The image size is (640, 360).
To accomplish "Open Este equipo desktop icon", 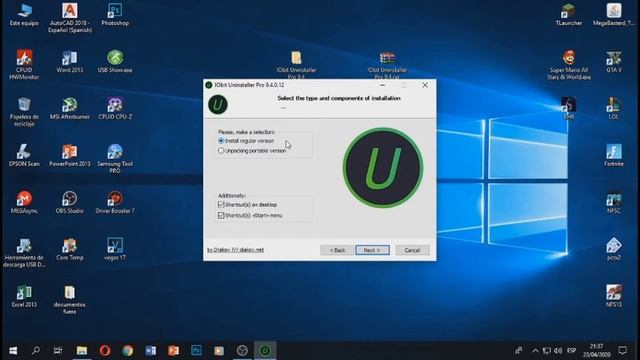I will point(24,15).
